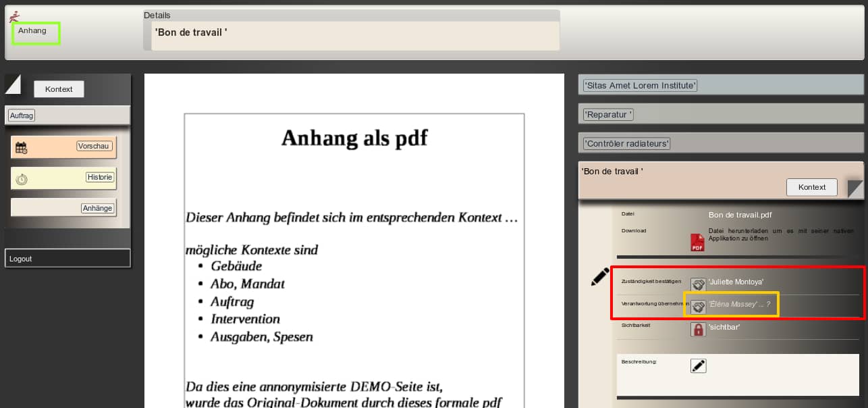Click the pencil icon next to Beschreibung
The width and height of the screenshot is (868, 408).
pos(698,365)
